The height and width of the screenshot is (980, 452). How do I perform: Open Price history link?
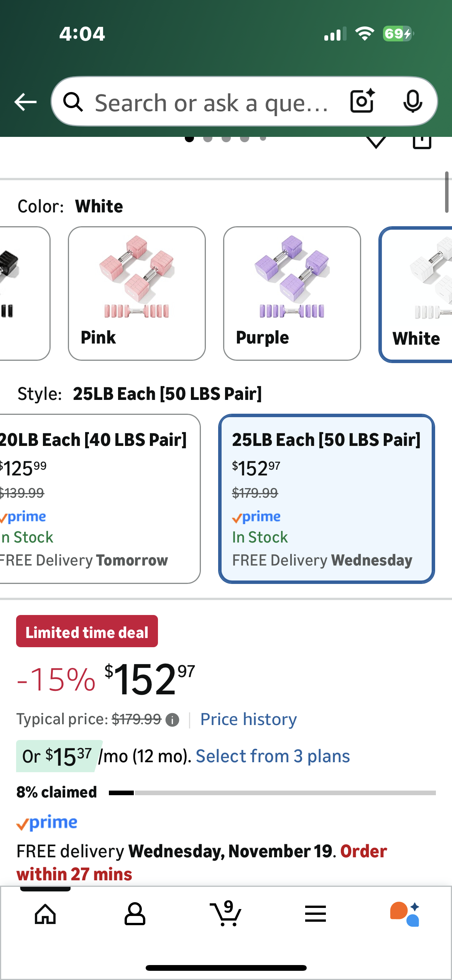(248, 719)
